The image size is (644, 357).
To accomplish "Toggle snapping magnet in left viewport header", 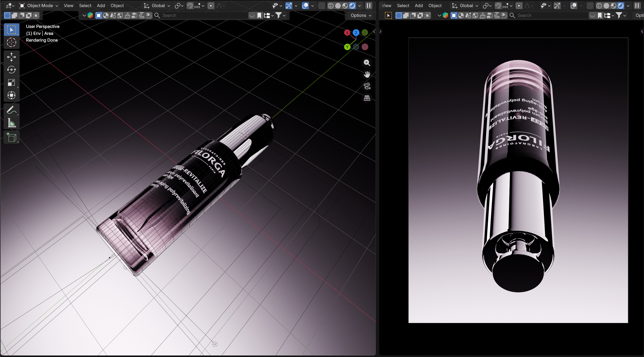I will click(190, 5).
